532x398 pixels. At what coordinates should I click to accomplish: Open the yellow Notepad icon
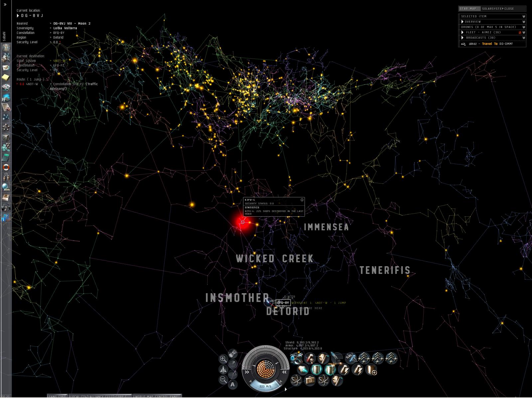[x=6, y=78]
